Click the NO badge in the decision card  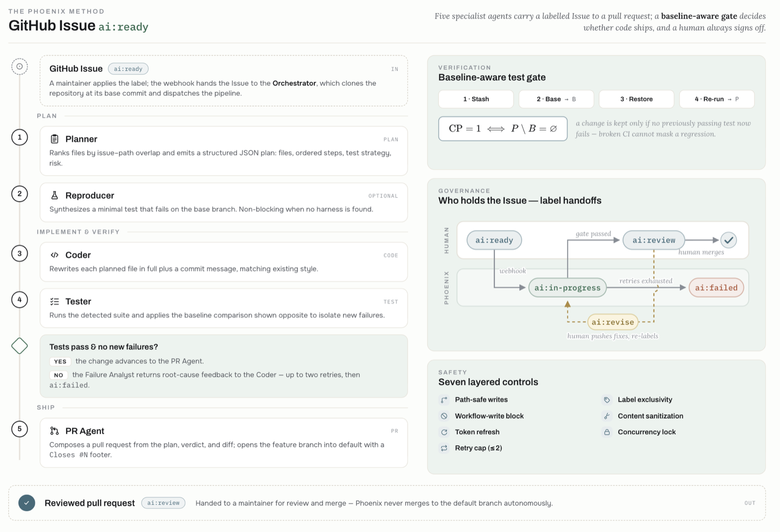click(x=58, y=375)
